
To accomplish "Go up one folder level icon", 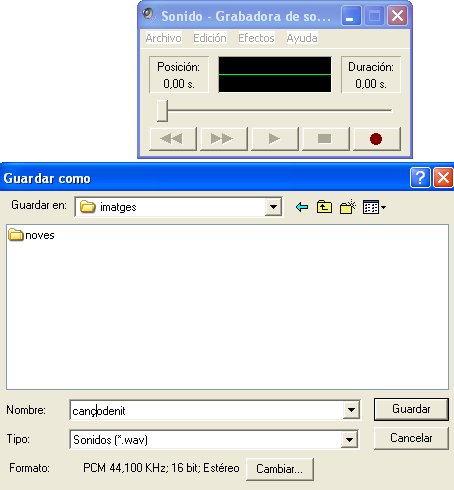I will point(324,207).
